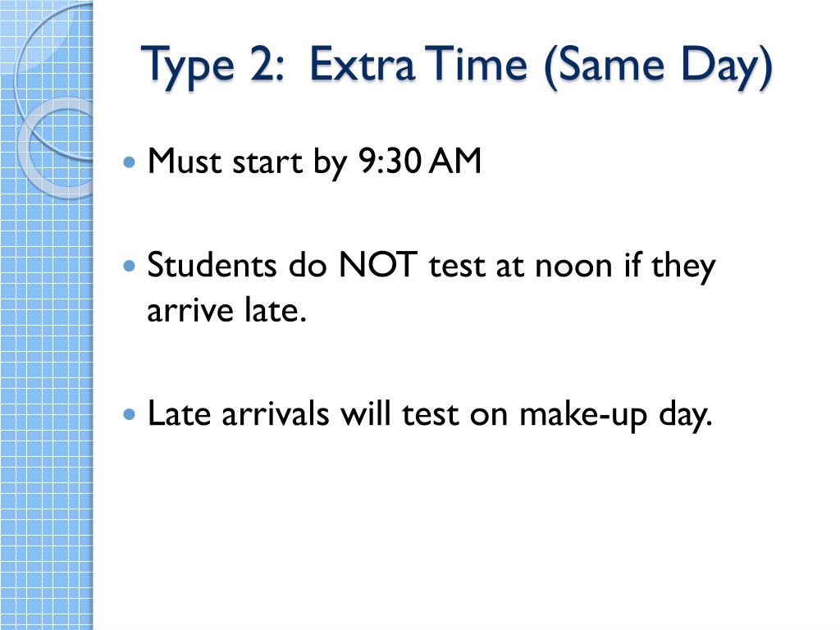Click the line 'Late arrivals will test on make-up day.'

point(430,415)
